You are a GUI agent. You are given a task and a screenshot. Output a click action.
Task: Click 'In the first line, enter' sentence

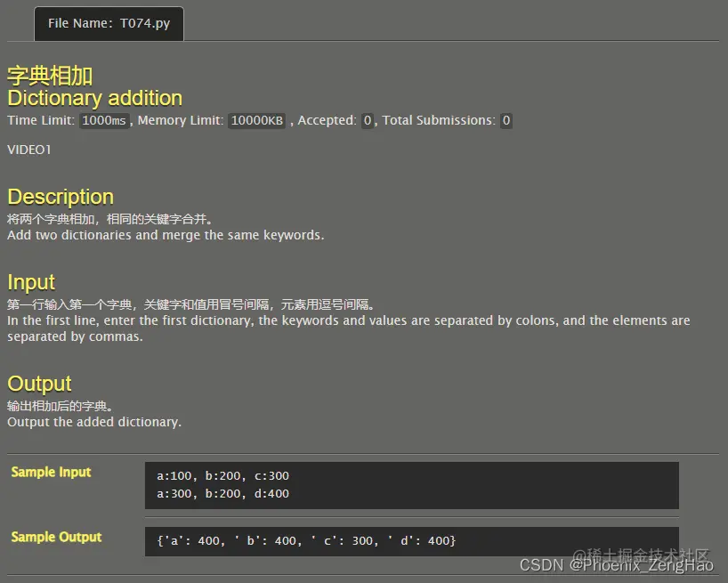349,328
